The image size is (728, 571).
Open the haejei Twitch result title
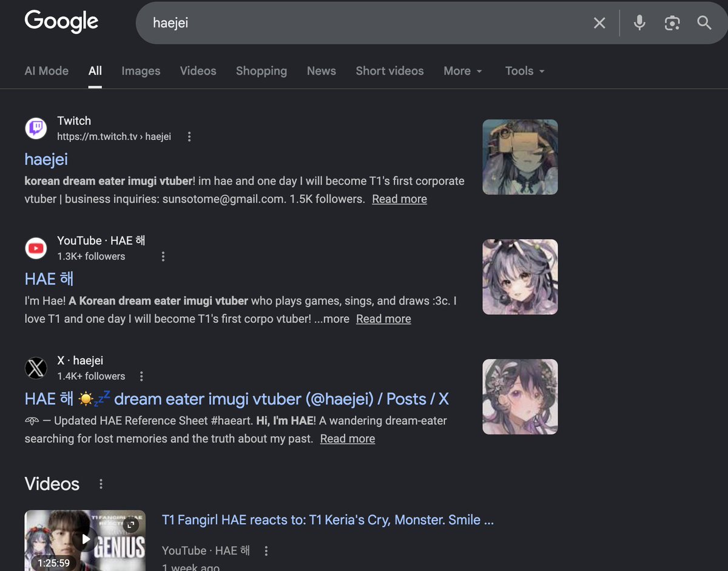[46, 159]
